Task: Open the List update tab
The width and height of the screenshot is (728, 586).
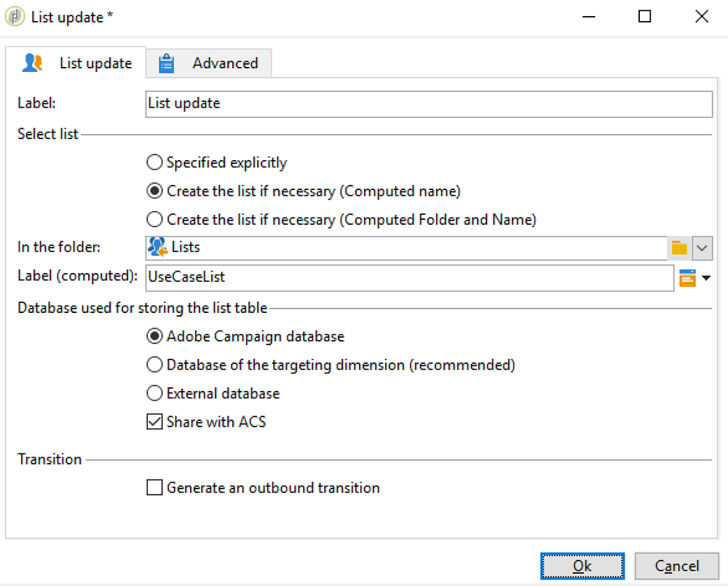Action: (x=95, y=63)
